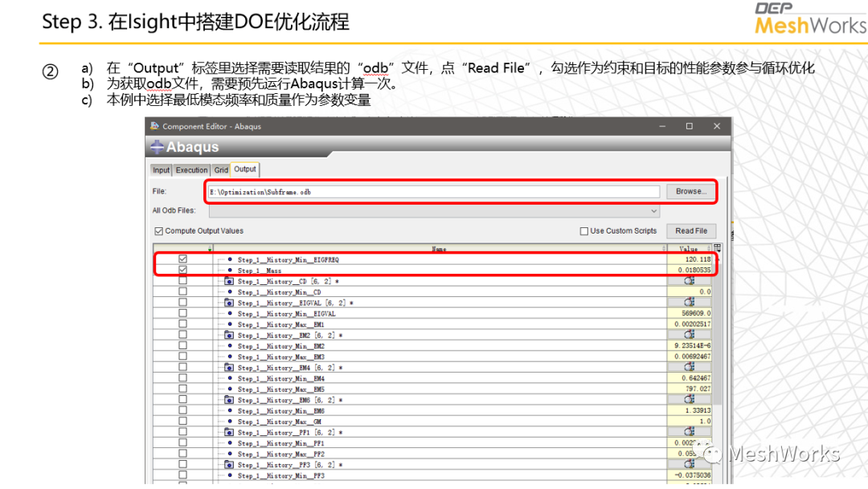868x489 pixels.
Task: Open array folder icon of Step_1__History__EM2
Action: 228,335
